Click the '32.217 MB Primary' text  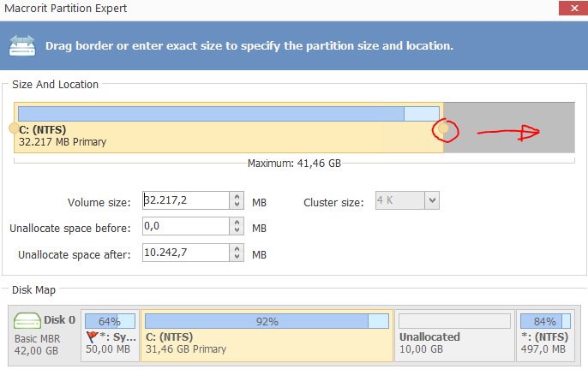(63, 142)
